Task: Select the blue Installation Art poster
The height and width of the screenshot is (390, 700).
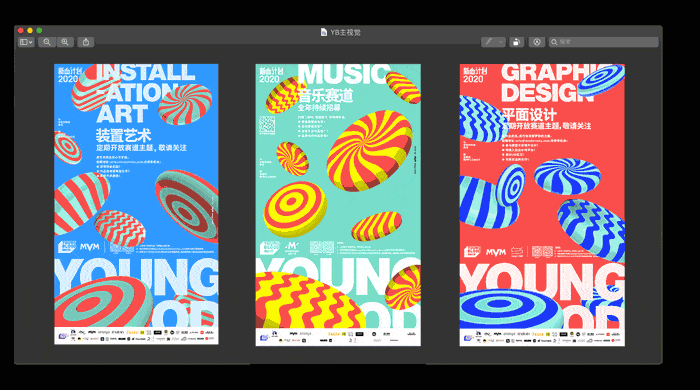Action: pyautogui.click(x=136, y=204)
